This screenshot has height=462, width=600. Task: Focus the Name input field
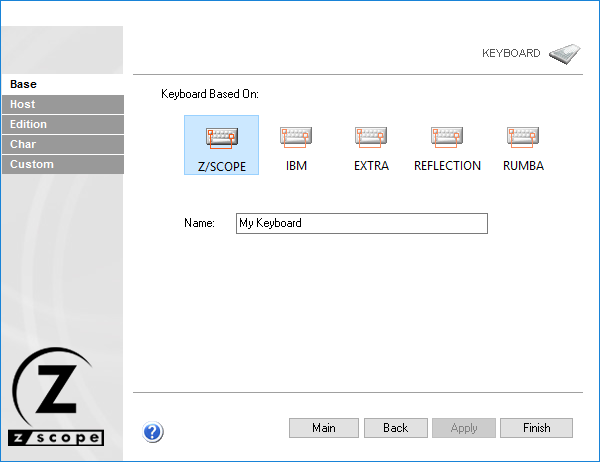[x=362, y=223]
